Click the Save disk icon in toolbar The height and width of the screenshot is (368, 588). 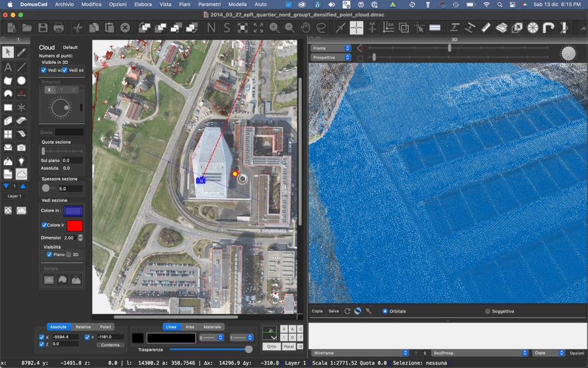pyautogui.click(x=42, y=28)
